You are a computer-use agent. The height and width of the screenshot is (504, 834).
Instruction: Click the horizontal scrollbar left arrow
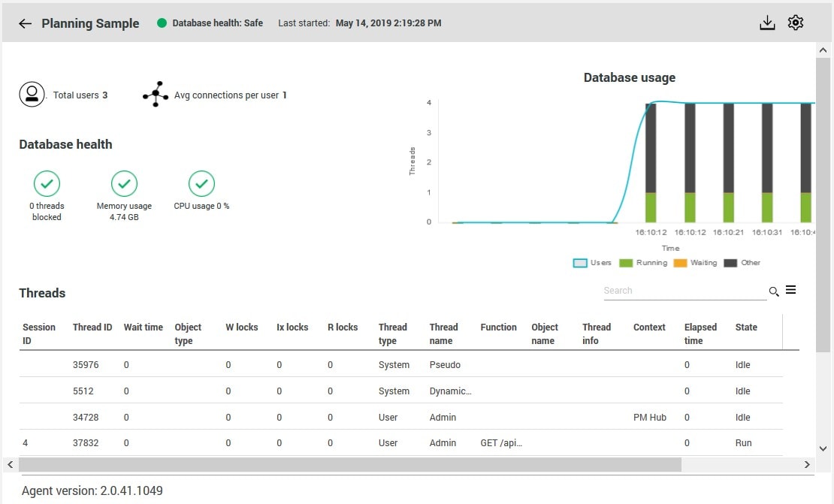click(x=10, y=465)
